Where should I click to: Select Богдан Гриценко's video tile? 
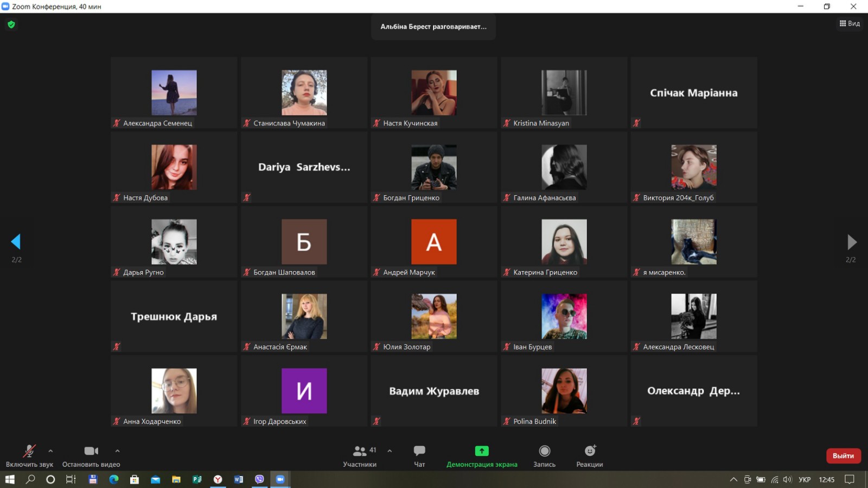[x=433, y=168]
